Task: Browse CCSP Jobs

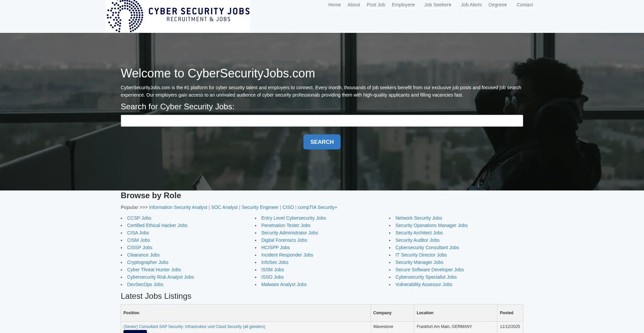Action: pyautogui.click(x=139, y=218)
